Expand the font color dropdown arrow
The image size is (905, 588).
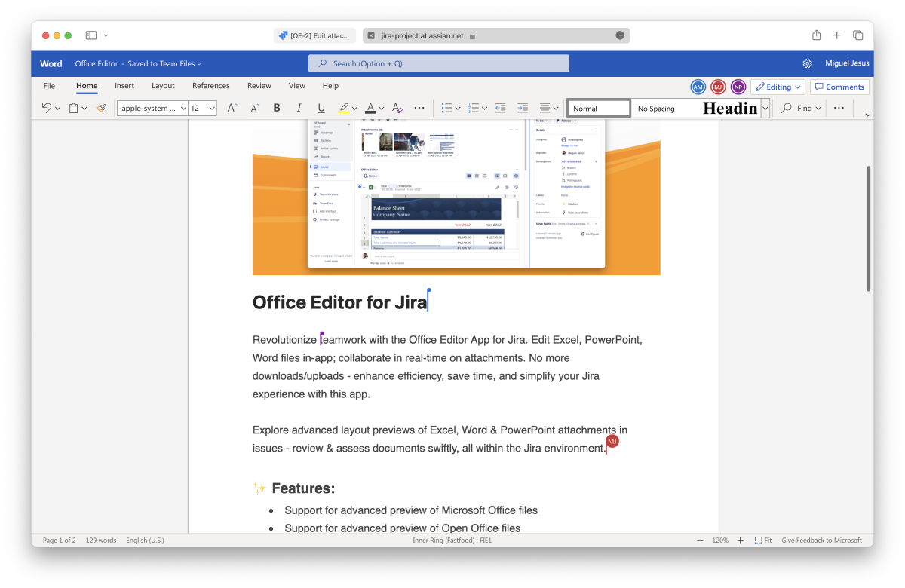pyautogui.click(x=382, y=109)
